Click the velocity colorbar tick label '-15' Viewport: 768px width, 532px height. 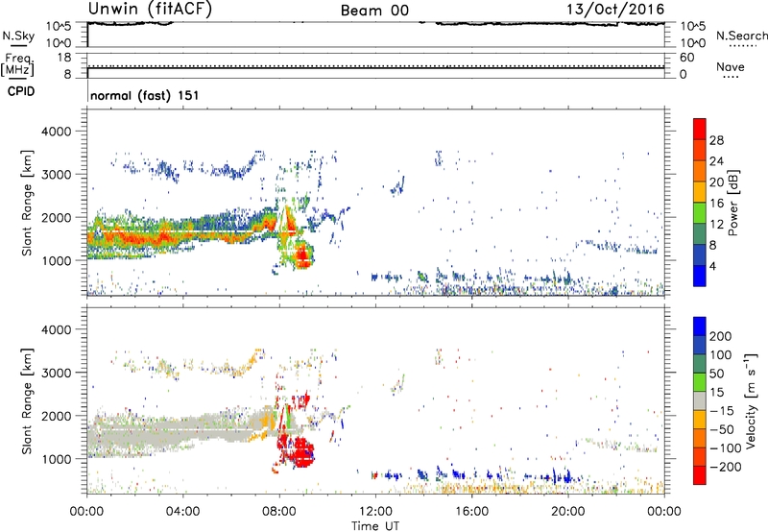coord(722,410)
